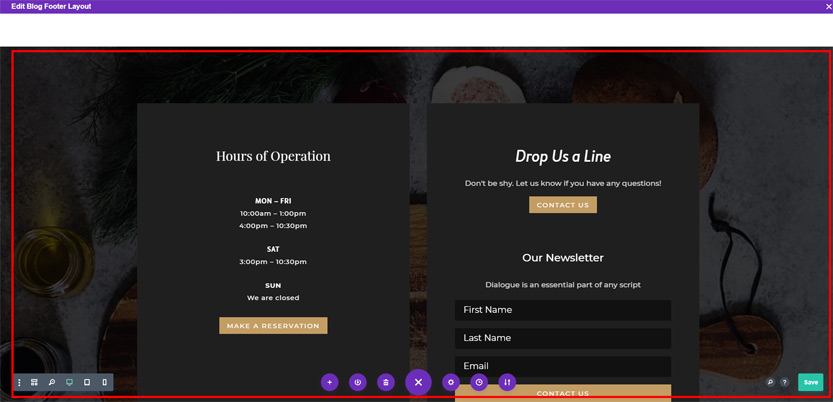
Task: Open page settings gear icon
Action: pos(451,382)
